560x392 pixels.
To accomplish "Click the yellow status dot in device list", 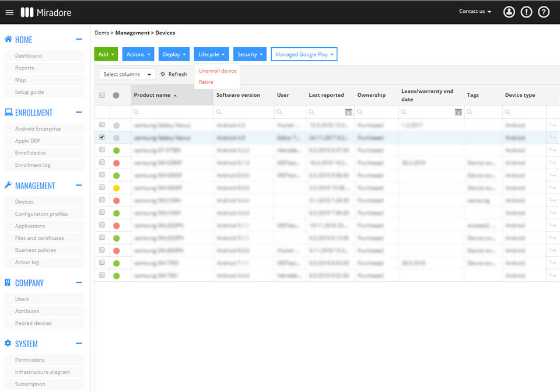I will click(x=117, y=188).
